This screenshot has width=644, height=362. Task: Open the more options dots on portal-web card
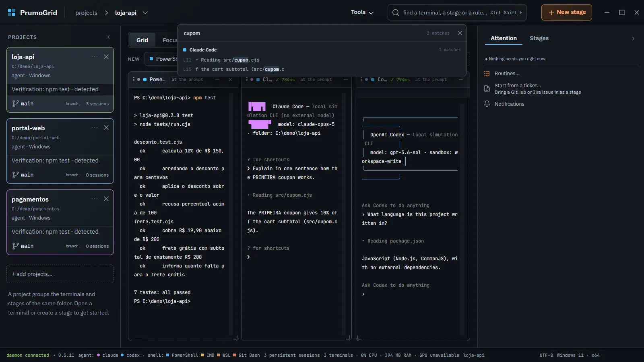click(x=95, y=128)
